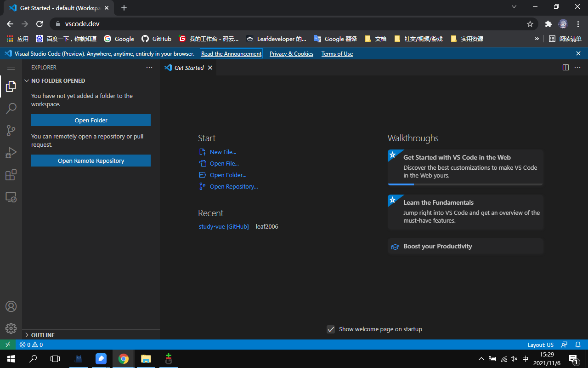
Task: Click split editor right icon
Action: [x=565, y=68]
